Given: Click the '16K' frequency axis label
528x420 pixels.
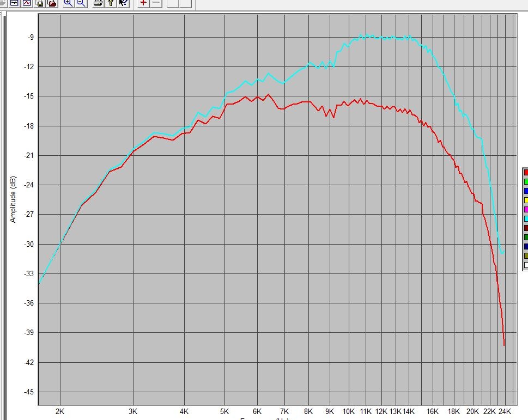Looking at the screenshot, I should (x=432, y=411).
